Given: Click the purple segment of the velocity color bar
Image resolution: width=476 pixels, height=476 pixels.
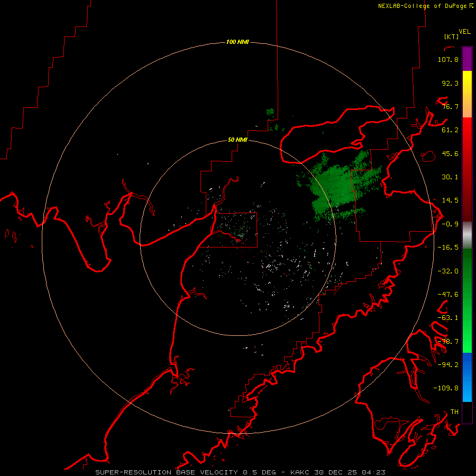Looking at the screenshot, I should click(x=467, y=59).
